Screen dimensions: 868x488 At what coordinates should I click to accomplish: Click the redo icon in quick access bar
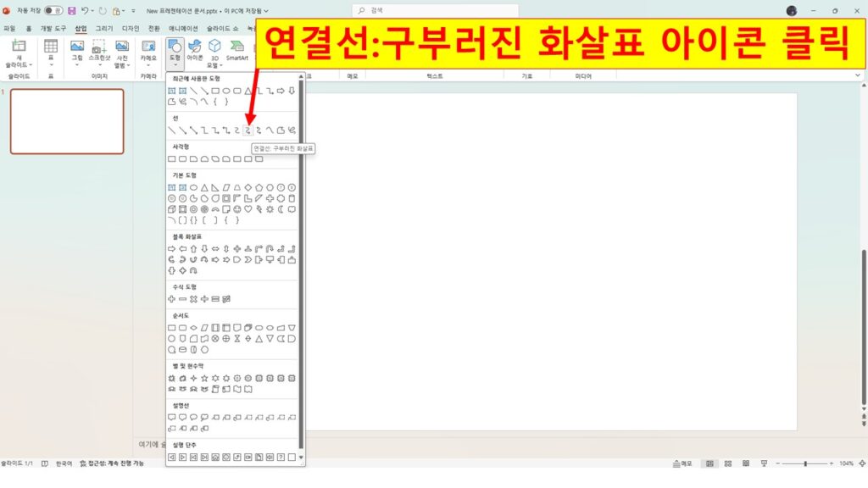tap(103, 10)
